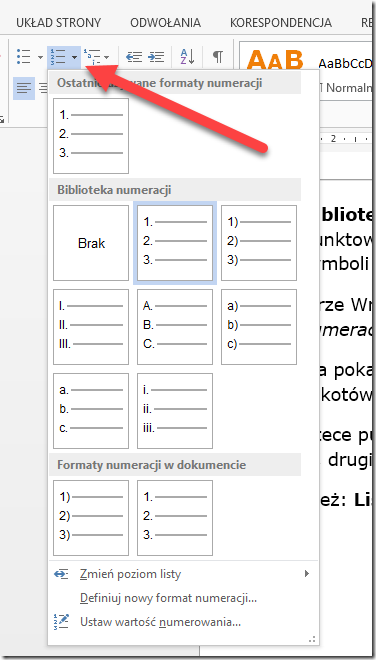Screen dimensions: 376x660
Task: Click the multilevel list icon
Action: pyautogui.click(x=92, y=56)
